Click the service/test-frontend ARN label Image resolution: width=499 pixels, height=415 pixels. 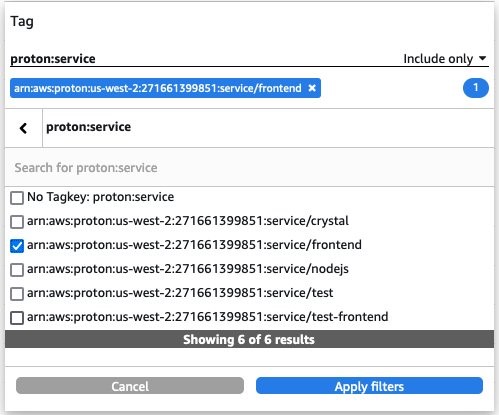click(207, 317)
